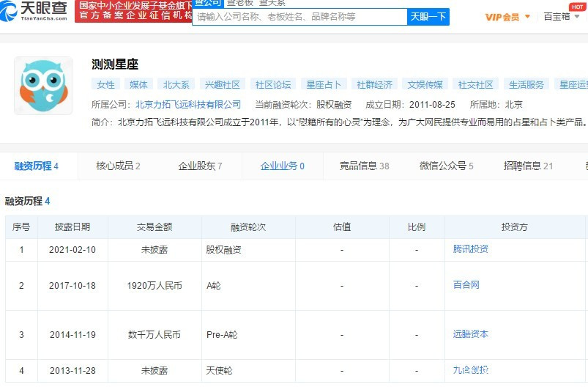Click the red 官方备案企业征信机构 banner
This screenshot has height=387, width=588.
click(133, 11)
